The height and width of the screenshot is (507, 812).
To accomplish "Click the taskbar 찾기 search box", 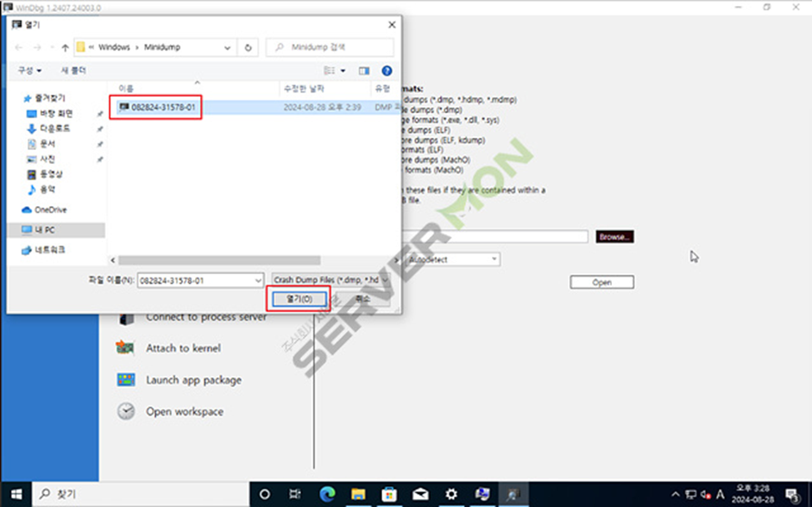I will coord(141,495).
